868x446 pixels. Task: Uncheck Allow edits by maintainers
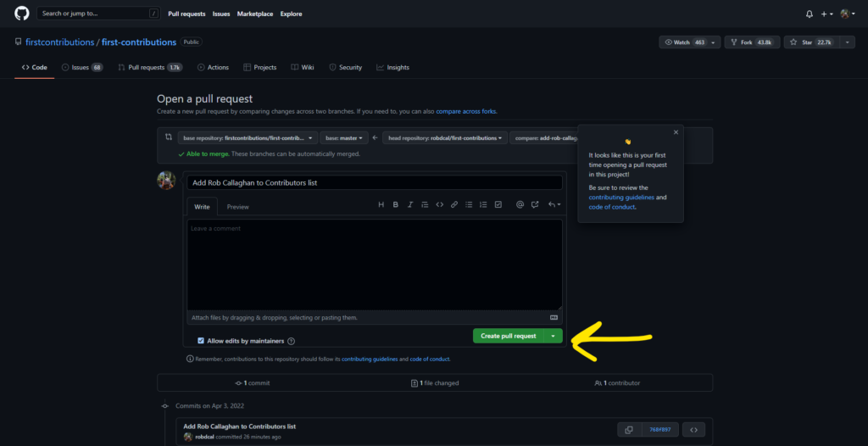click(201, 341)
